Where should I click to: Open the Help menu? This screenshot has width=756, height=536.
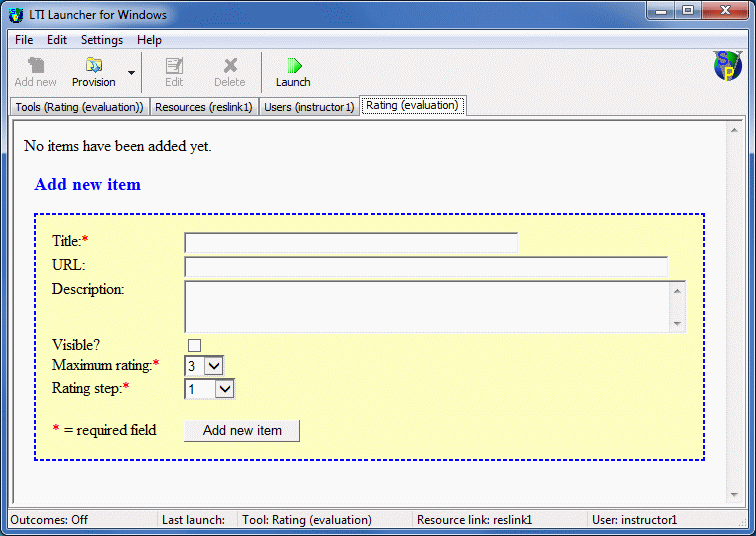(149, 40)
